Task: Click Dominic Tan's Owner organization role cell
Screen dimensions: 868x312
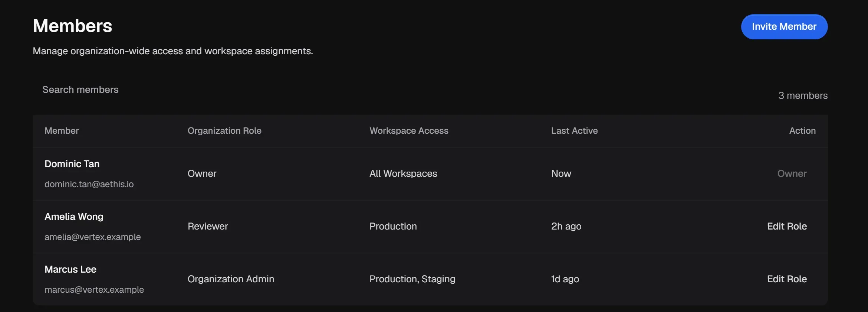Action: point(202,173)
